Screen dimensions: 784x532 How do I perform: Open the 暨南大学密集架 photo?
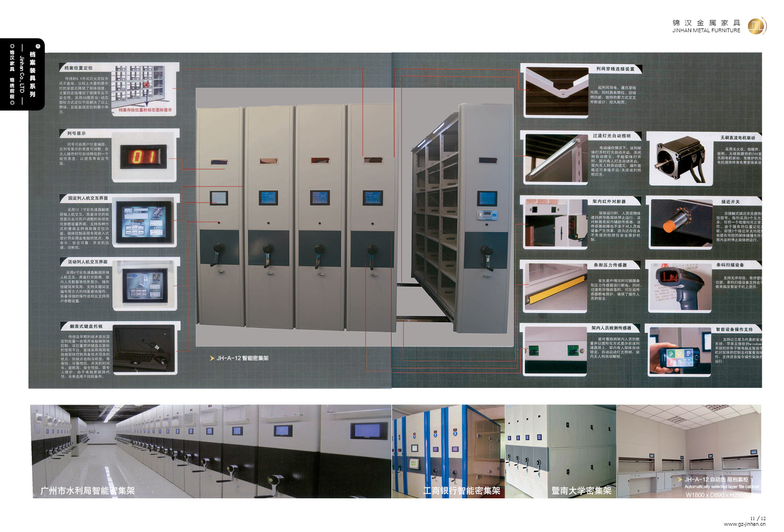[x=560, y=451]
